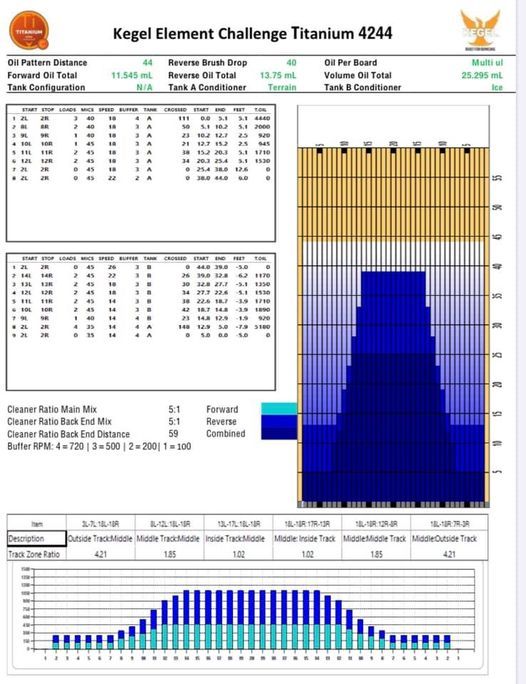
Task: Click reverse table T.OIL value "5180"
Action: [262, 326]
